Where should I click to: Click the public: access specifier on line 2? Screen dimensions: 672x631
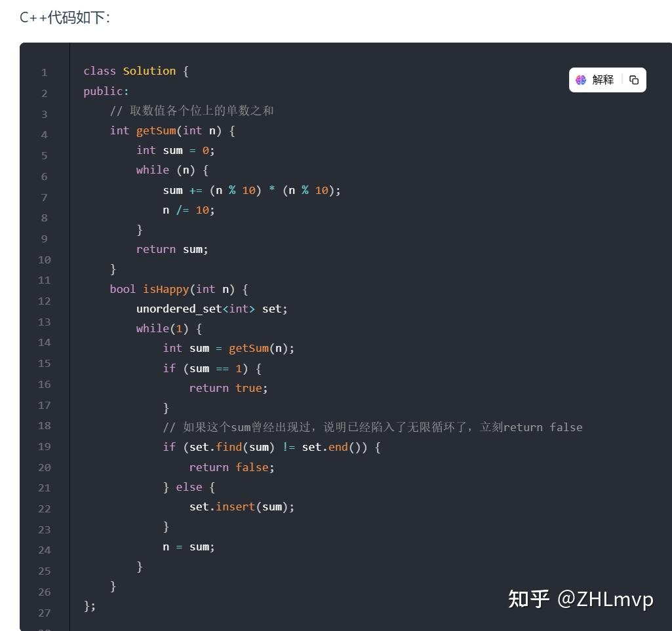tap(105, 90)
